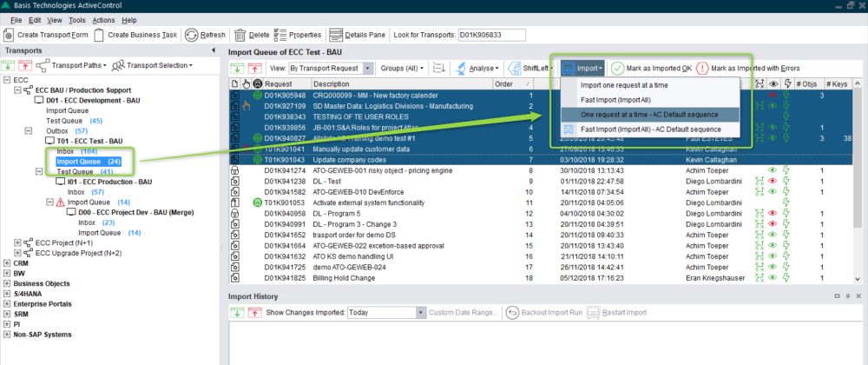Click the ShiftLeft tag icon

coord(514,68)
